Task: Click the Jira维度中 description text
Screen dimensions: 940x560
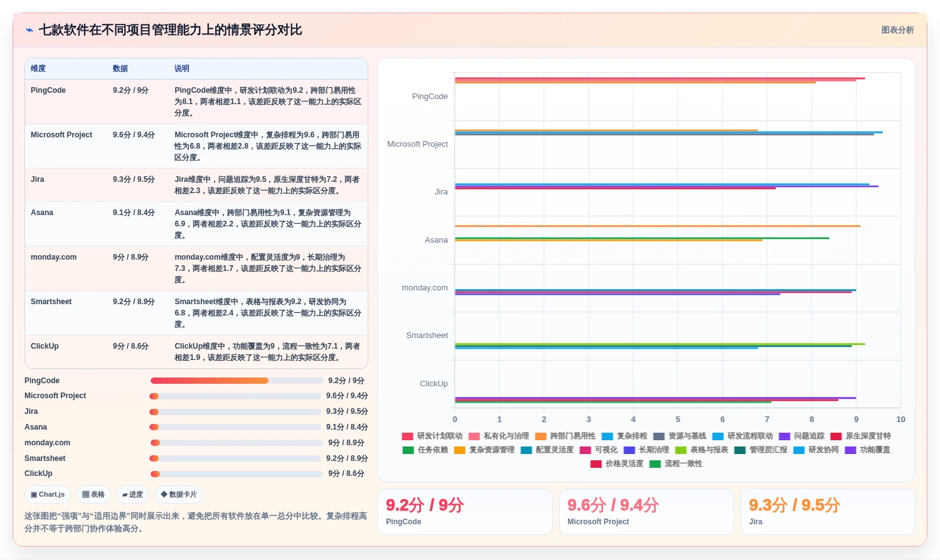Action: (x=267, y=185)
